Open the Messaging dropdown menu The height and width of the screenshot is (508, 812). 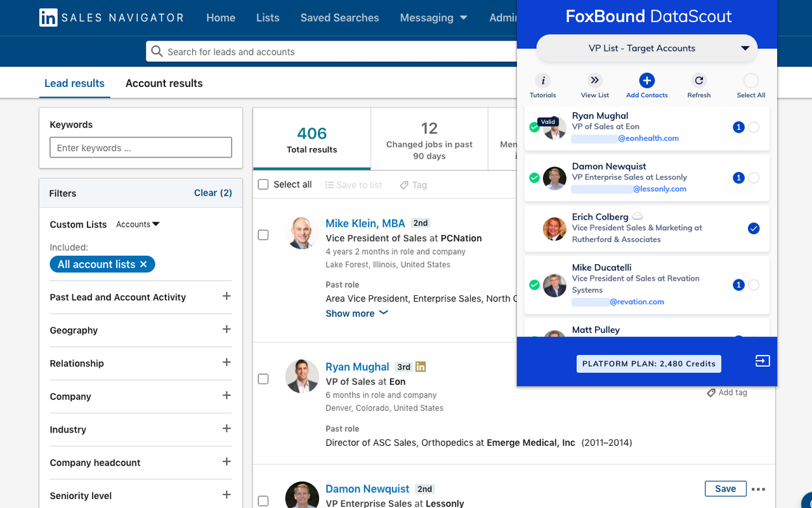pyautogui.click(x=434, y=18)
